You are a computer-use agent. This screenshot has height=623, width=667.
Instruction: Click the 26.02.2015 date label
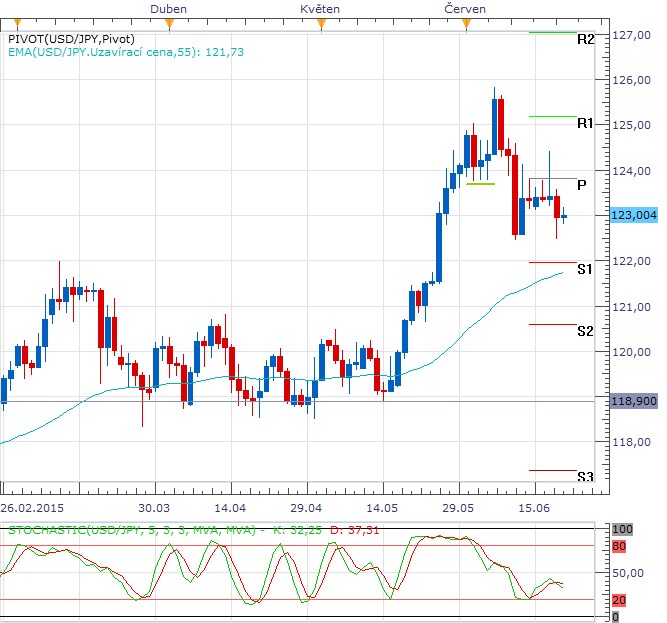coord(32,508)
